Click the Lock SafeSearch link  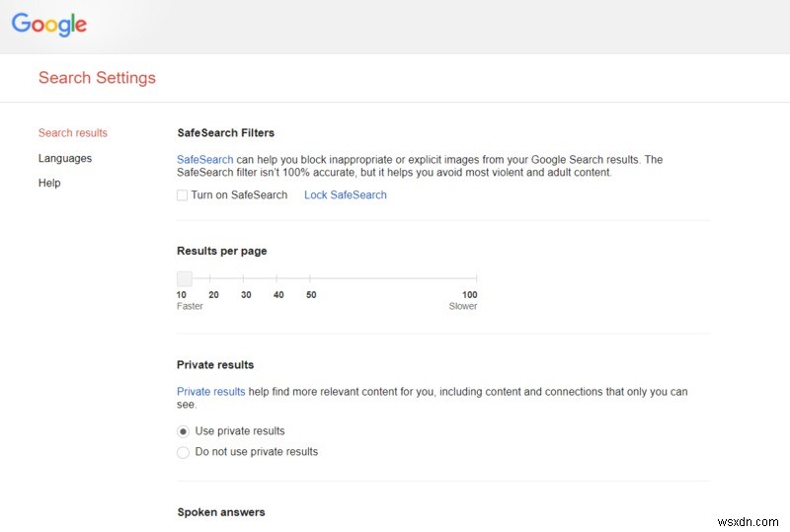(346, 195)
